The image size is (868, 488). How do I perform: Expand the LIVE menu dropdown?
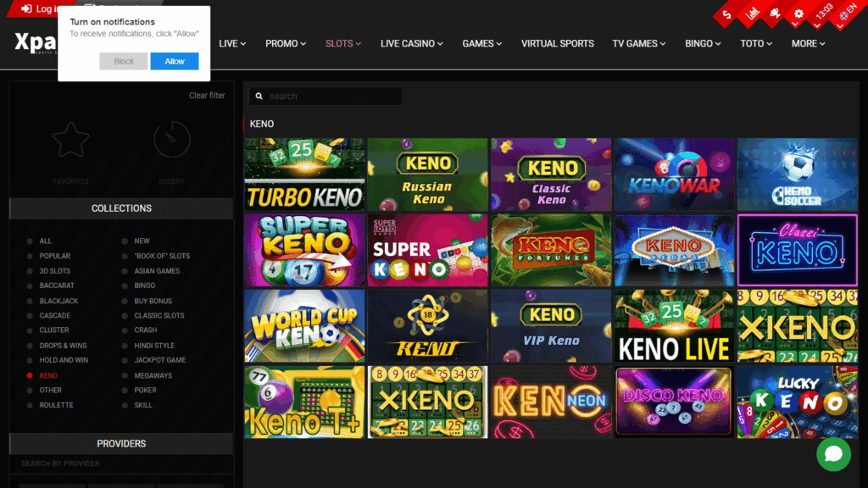232,44
